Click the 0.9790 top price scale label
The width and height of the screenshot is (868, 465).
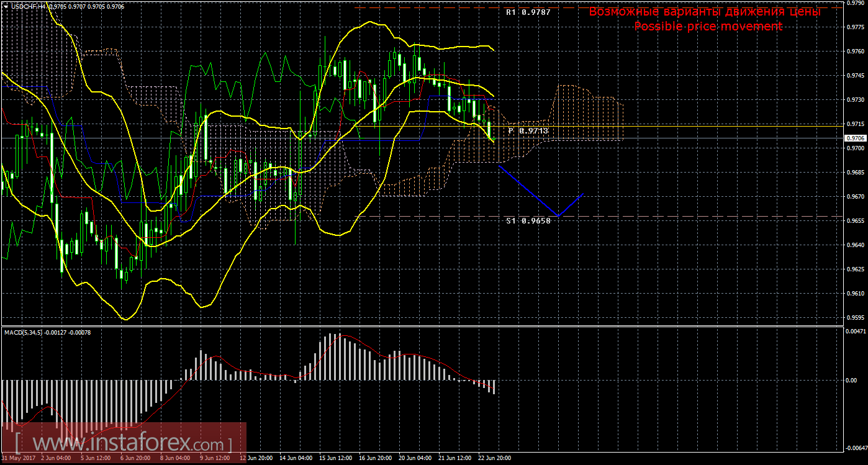click(855, 3)
